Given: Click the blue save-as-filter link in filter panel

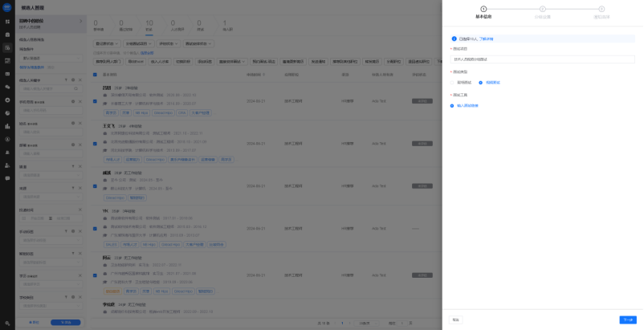Looking at the screenshot, I should [x=31, y=67].
